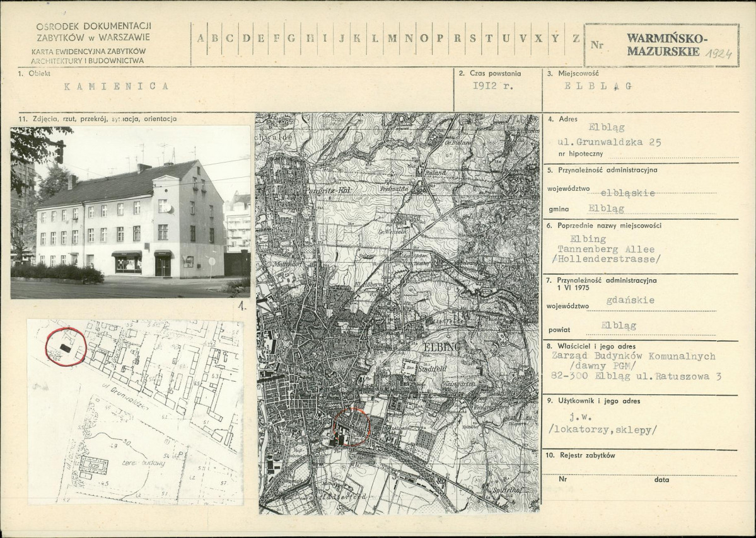Screen dimensions: 756x538
Task: Open the site plan sketch with ul. Grunwaldzka
Action: coord(135,411)
